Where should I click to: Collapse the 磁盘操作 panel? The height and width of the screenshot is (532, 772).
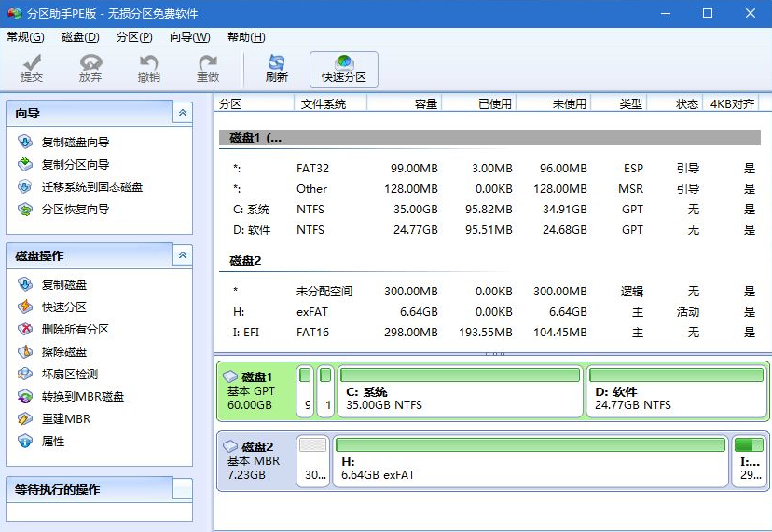(x=183, y=255)
